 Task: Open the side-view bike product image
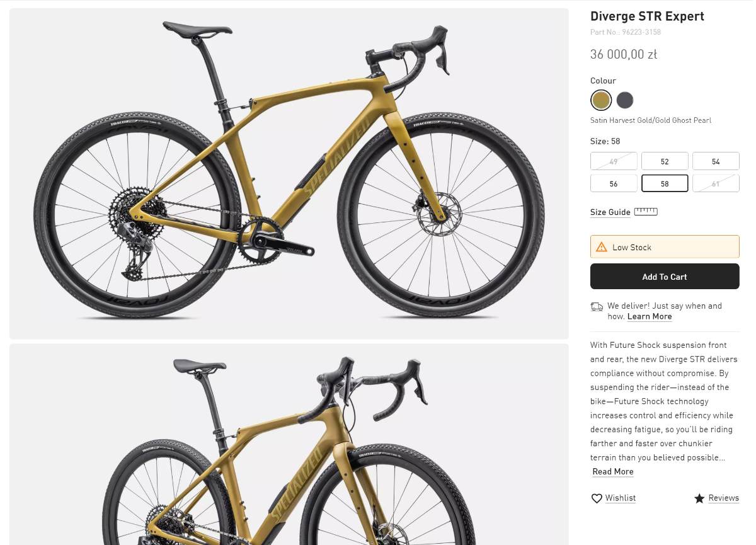pos(289,173)
